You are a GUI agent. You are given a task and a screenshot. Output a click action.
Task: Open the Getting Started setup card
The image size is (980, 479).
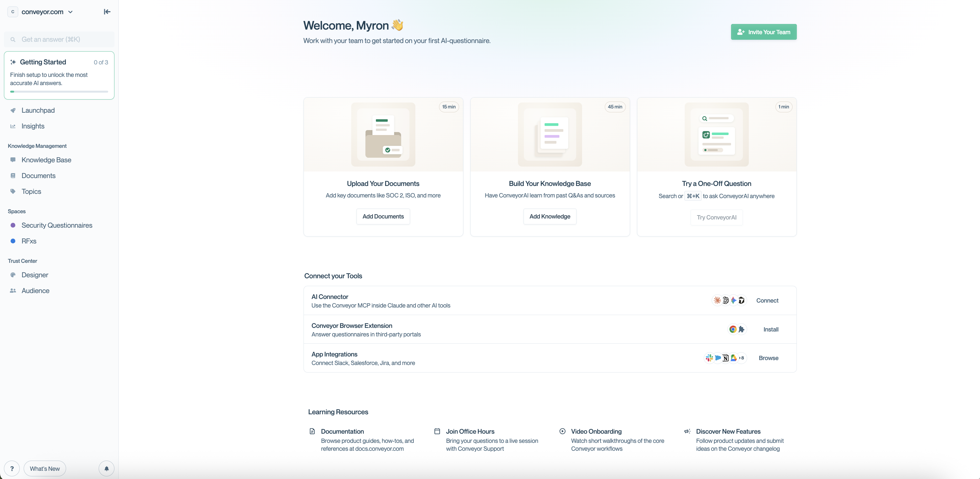(59, 75)
